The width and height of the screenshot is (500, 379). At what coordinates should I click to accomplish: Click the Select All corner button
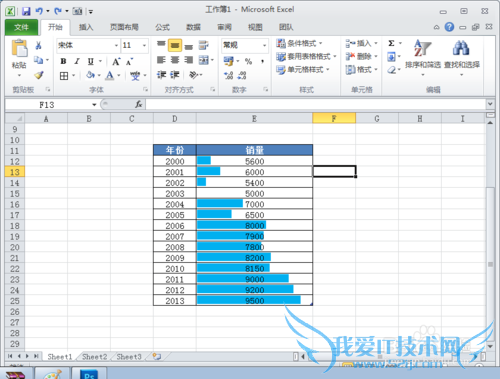15,119
